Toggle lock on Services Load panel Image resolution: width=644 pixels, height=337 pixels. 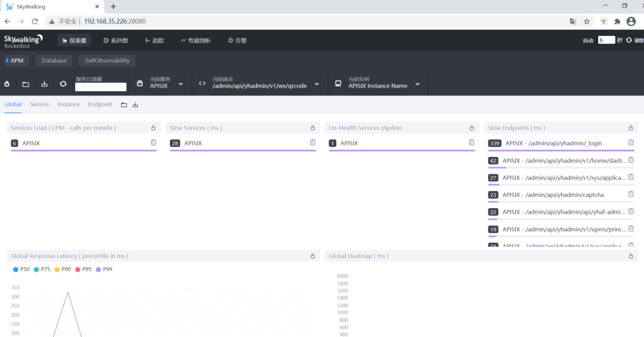(x=154, y=128)
